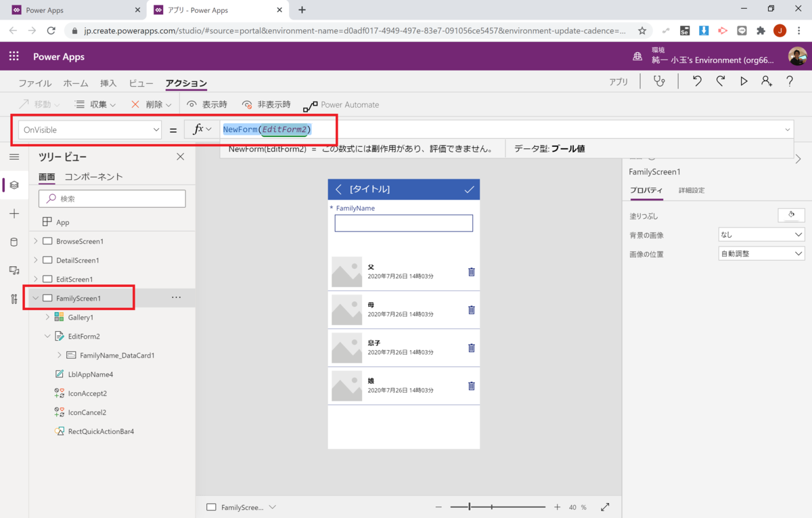
Task: Adjust the canvas zoom slider
Action: (x=498, y=506)
